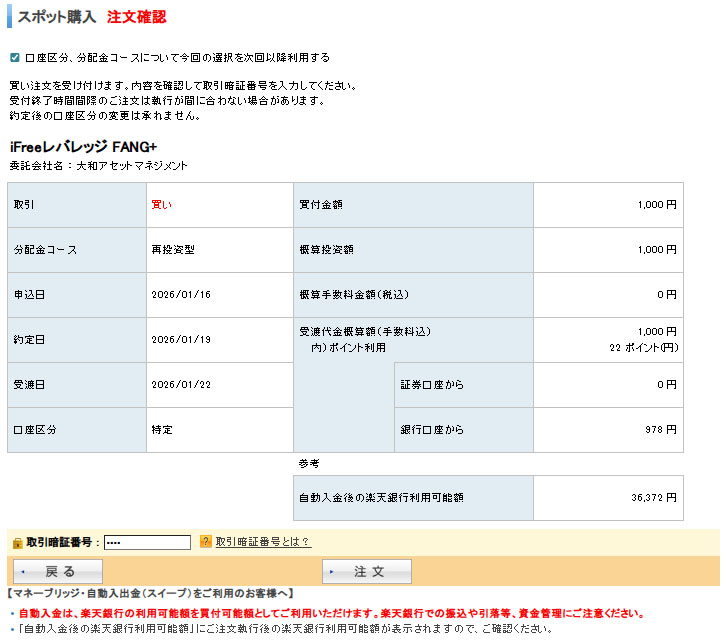Image resolution: width=727 pixels, height=640 pixels.
Task: Click the 委託会社名 大和アセットマネジメント text
Action: tap(98, 166)
